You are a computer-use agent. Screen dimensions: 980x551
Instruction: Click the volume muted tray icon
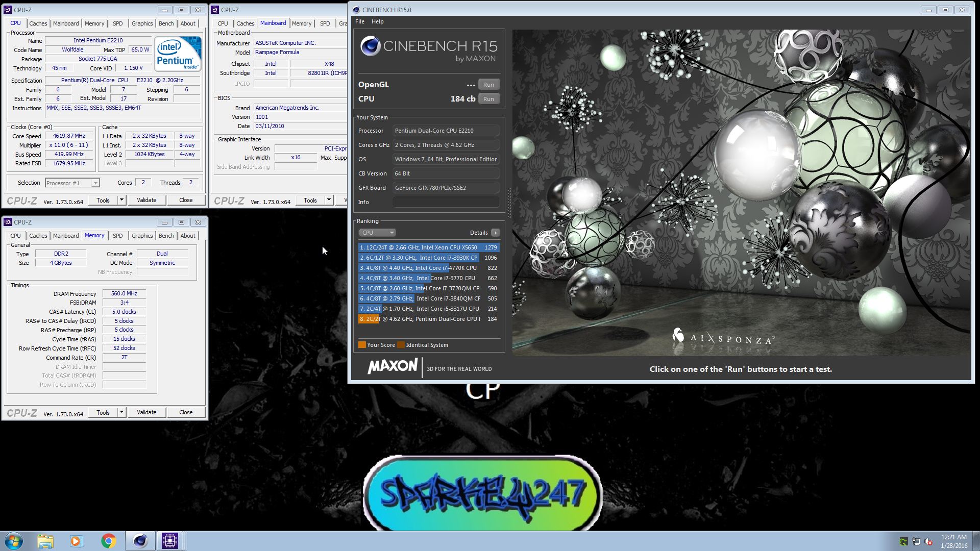click(x=928, y=541)
